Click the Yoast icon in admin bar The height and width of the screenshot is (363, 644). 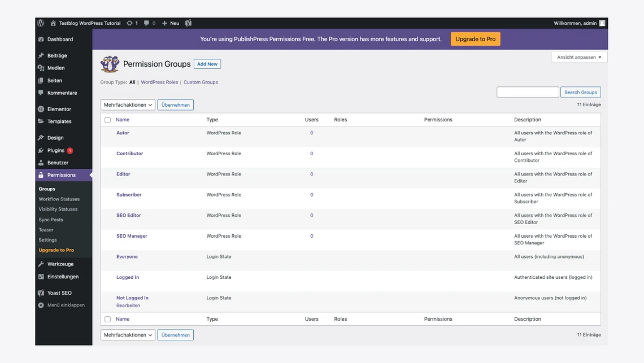(188, 23)
